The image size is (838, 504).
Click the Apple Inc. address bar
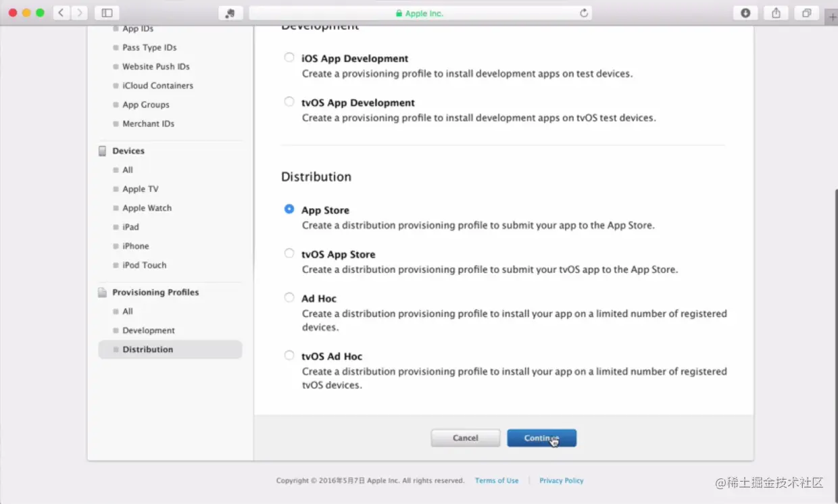(x=420, y=13)
